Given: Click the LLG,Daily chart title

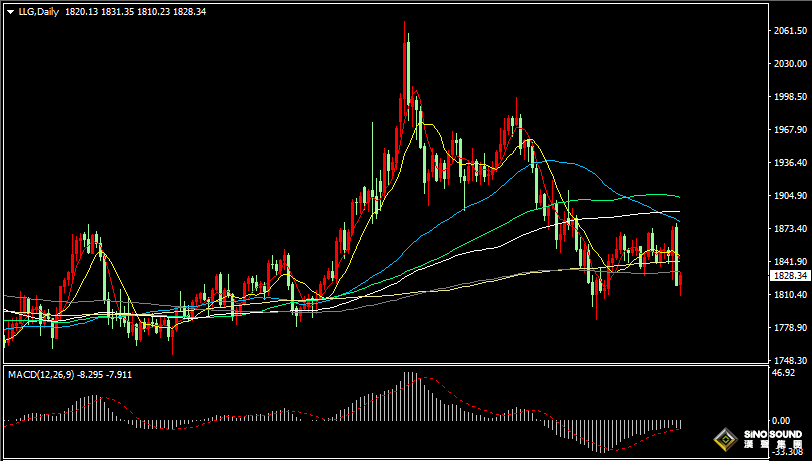Looking at the screenshot, I should pyautogui.click(x=39, y=11).
